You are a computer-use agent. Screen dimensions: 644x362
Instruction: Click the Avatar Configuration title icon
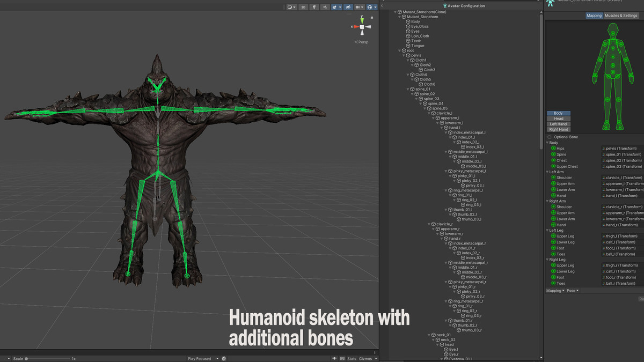[x=445, y=6]
